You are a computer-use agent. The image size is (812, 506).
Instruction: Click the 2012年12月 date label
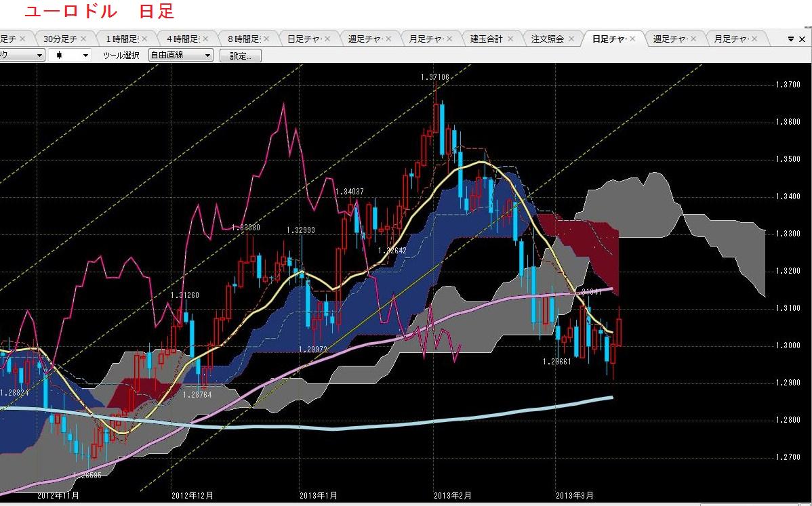192,496
